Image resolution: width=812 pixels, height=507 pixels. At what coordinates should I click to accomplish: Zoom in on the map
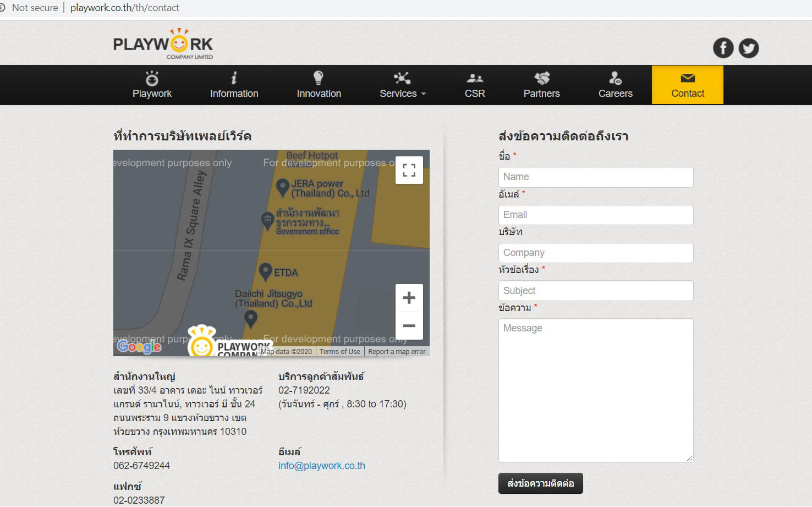[409, 298]
